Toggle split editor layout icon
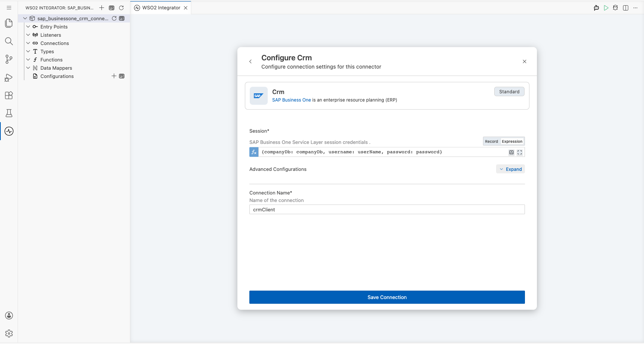 pyautogui.click(x=626, y=8)
